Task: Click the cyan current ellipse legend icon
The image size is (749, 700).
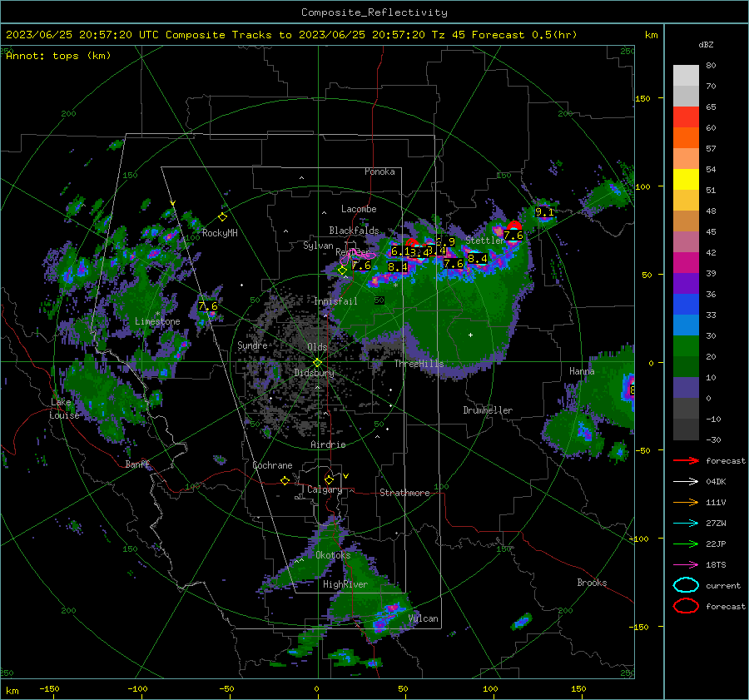Action: (686, 585)
